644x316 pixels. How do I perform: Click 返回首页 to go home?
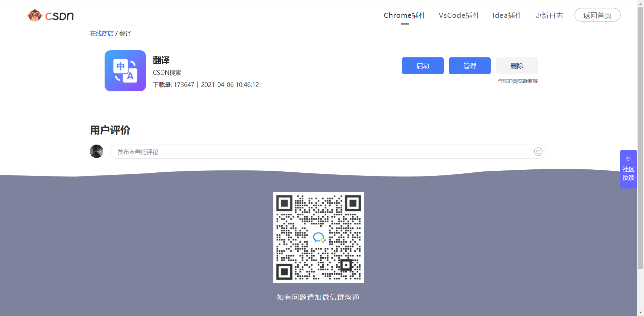(597, 15)
